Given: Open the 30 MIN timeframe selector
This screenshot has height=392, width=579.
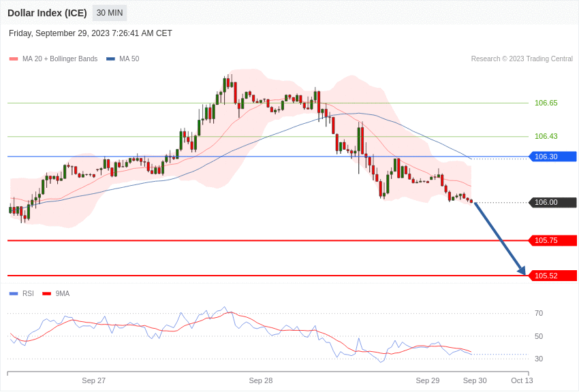Looking at the screenshot, I should [109, 12].
